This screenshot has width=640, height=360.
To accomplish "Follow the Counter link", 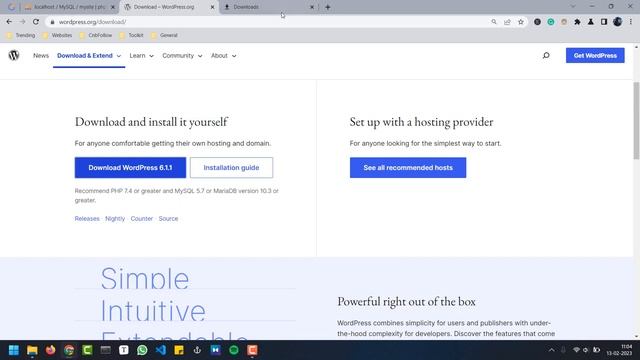I will pyautogui.click(x=142, y=219).
